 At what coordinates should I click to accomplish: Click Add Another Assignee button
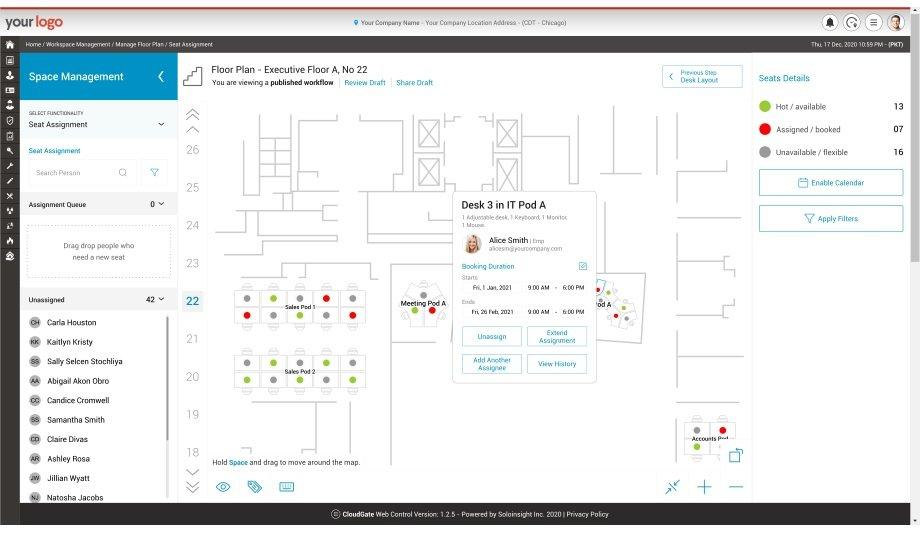tap(491, 364)
